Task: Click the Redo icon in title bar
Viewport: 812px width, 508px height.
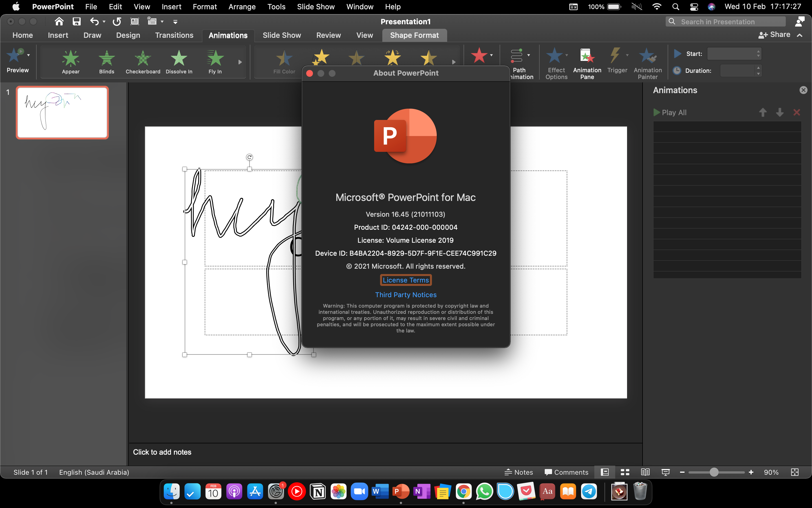Action: click(x=117, y=21)
